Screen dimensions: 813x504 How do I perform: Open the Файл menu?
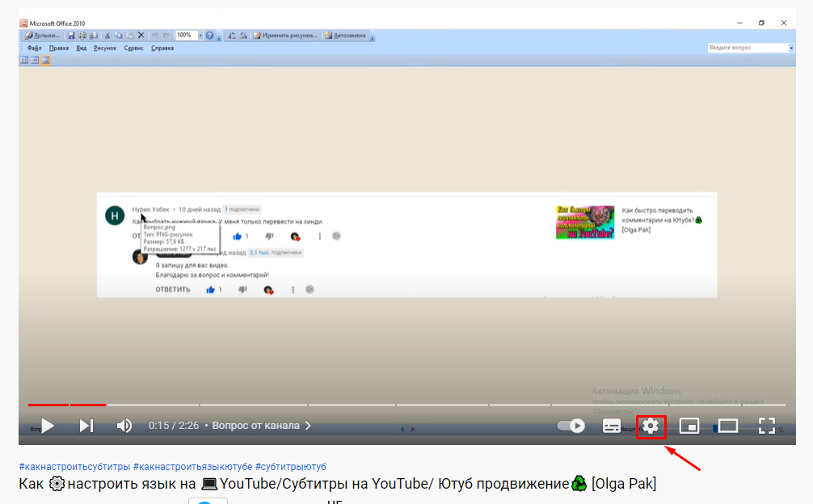34,48
